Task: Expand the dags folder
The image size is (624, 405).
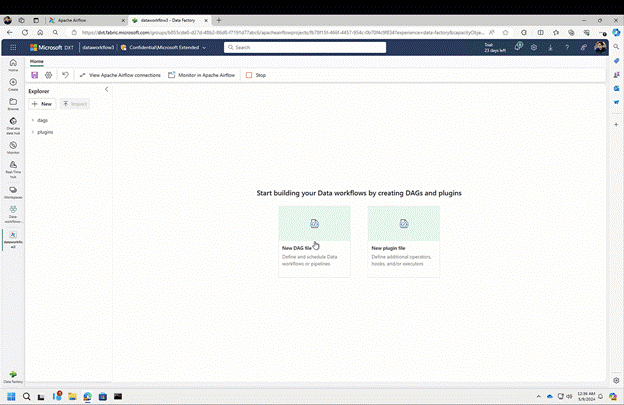Action: click(x=33, y=120)
